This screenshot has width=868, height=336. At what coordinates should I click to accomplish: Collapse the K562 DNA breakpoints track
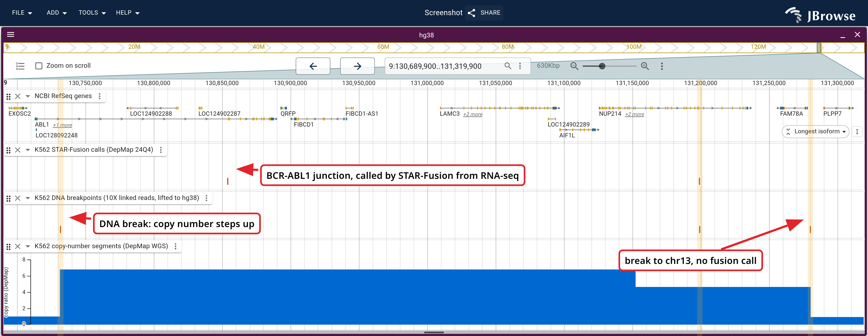coord(28,198)
